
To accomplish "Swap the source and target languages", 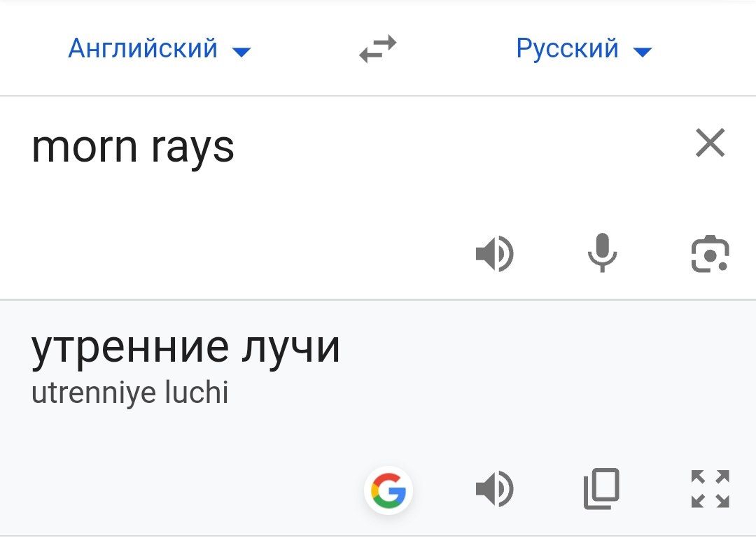I will 377,49.
